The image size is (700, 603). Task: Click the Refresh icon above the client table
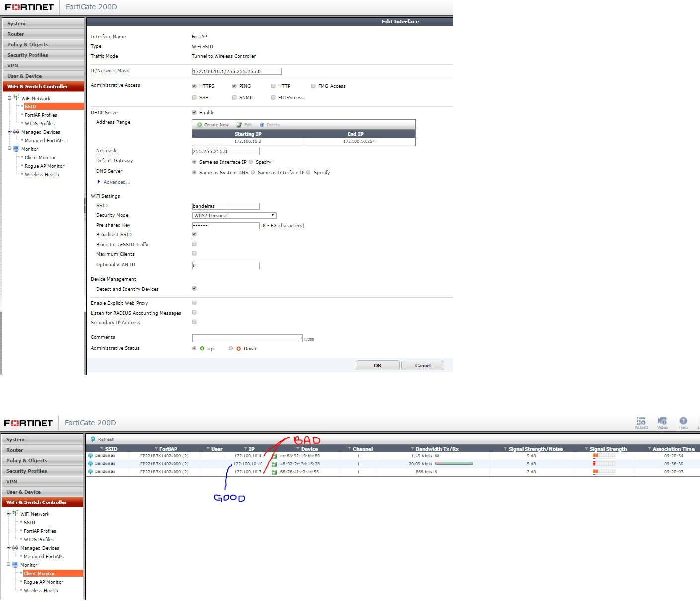(x=93, y=439)
